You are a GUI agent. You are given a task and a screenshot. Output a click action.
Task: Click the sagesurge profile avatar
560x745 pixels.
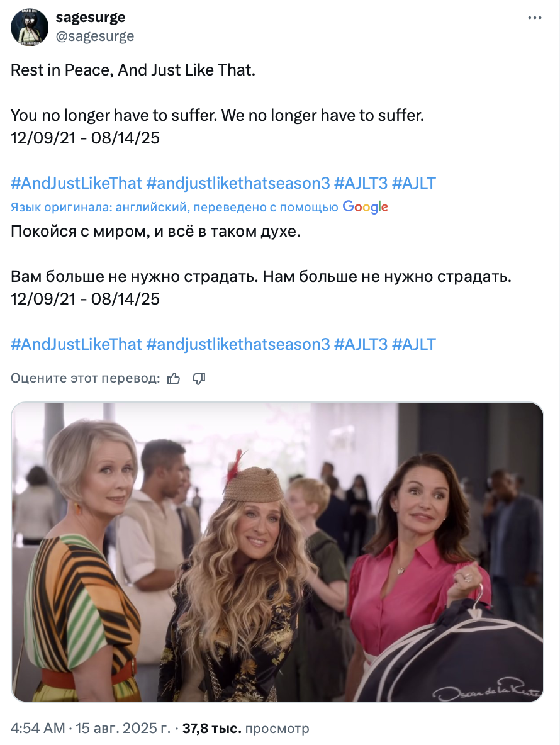28,27
